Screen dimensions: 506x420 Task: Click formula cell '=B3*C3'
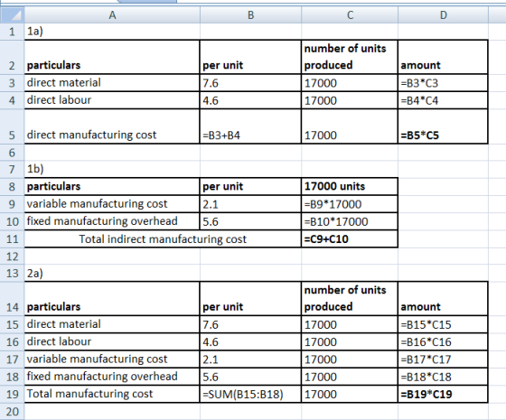coord(443,83)
